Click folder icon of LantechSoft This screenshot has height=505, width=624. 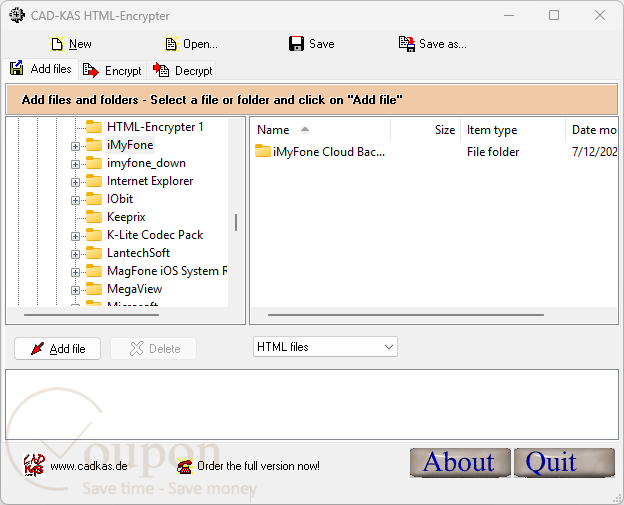coord(94,252)
